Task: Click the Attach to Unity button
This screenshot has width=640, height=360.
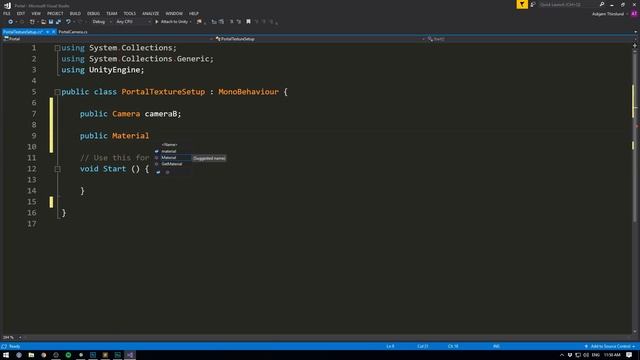Action: point(173,22)
